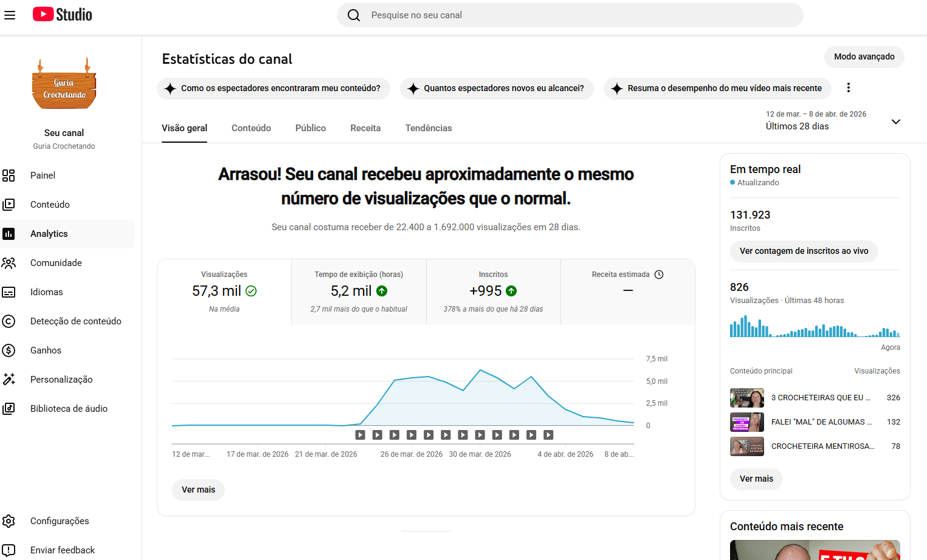Open Personalização from the sidebar
This screenshot has width=927, height=560.
[61, 380]
